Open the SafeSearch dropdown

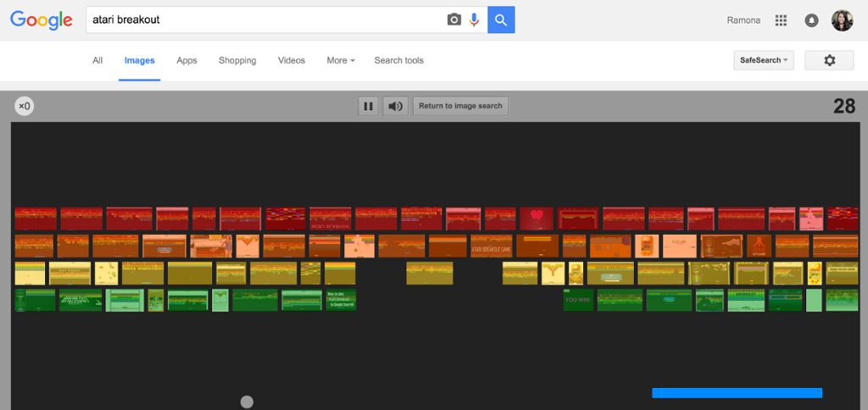click(764, 60)
